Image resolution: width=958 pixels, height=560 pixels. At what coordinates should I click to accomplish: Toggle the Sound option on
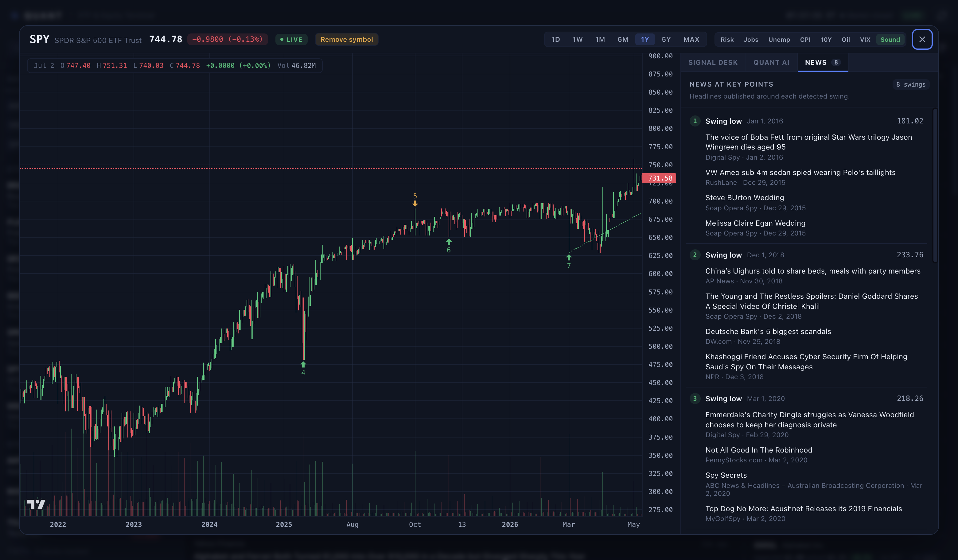890,40
